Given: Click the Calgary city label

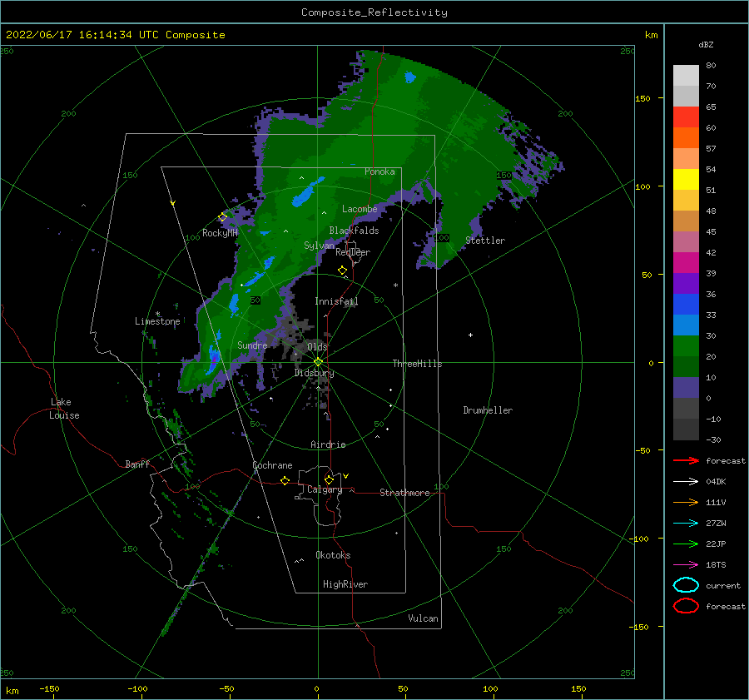Looking at the screenshot, I should tap(325, 489).
